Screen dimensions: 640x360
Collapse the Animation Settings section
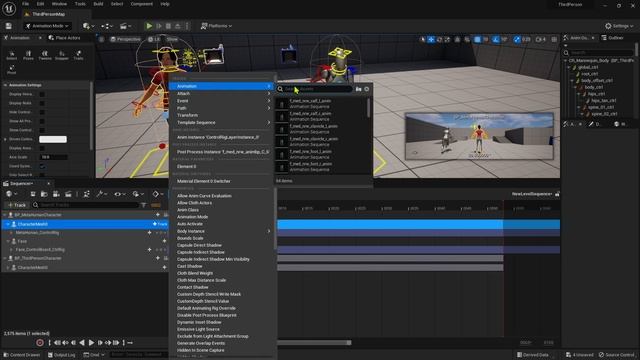[x=5, y=85]
